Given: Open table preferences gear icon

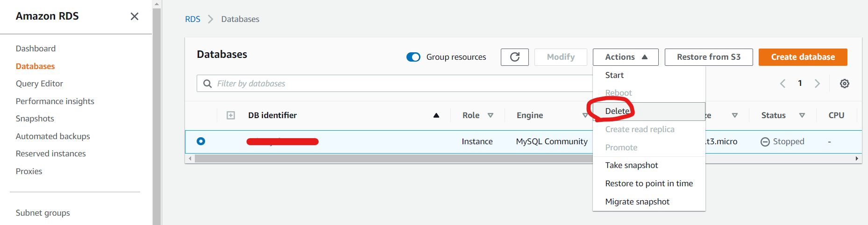Looking at the screenshot, I should pos(845,84).
